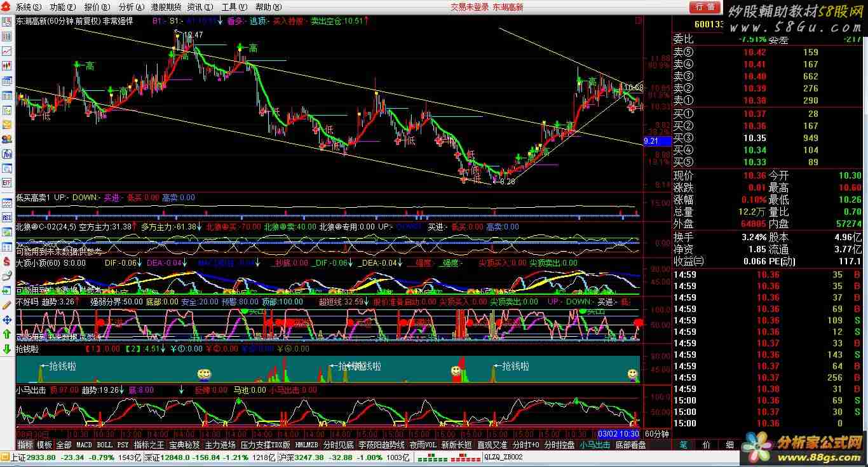Image resolution: width=868 pixels, height=467 pixels.
Task: Switch to the 价 price tab
Action: pos(706,445)
